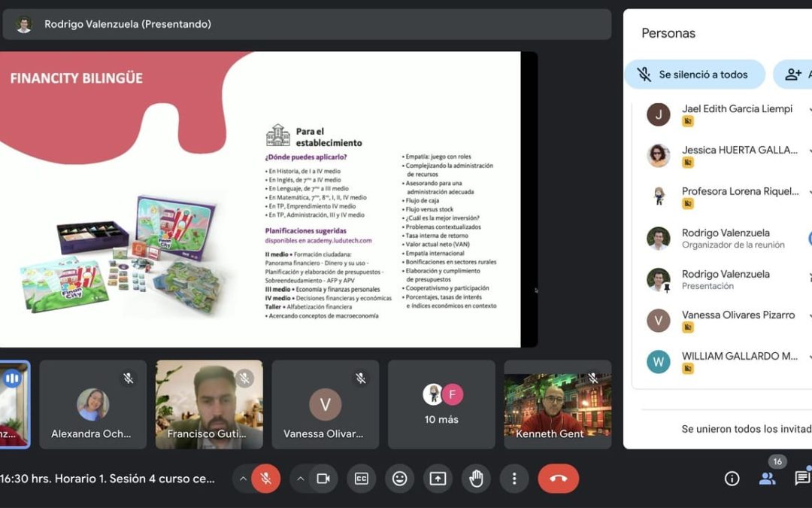Image resolution: width=812 pixels, height=508 pixels.
Task: Click the presenter avatar beside "Rodrigo Valenzuela (Presentando)"
Action: (23, 24)
